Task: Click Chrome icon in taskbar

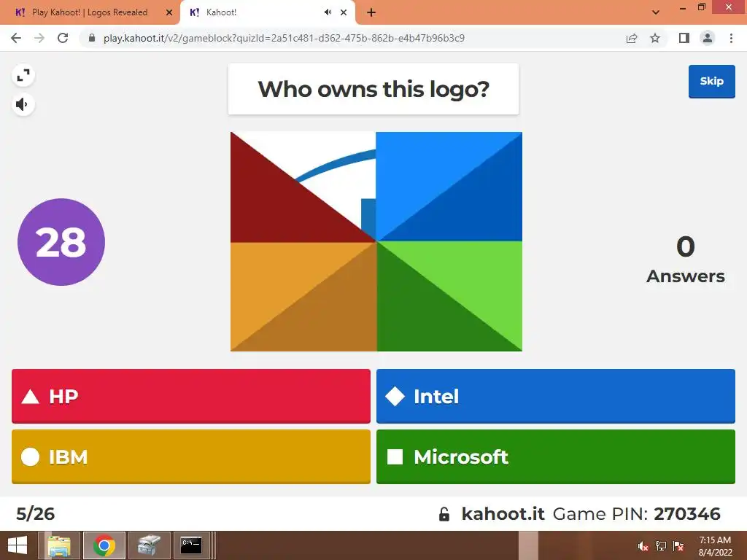Action: coord(104,545)
